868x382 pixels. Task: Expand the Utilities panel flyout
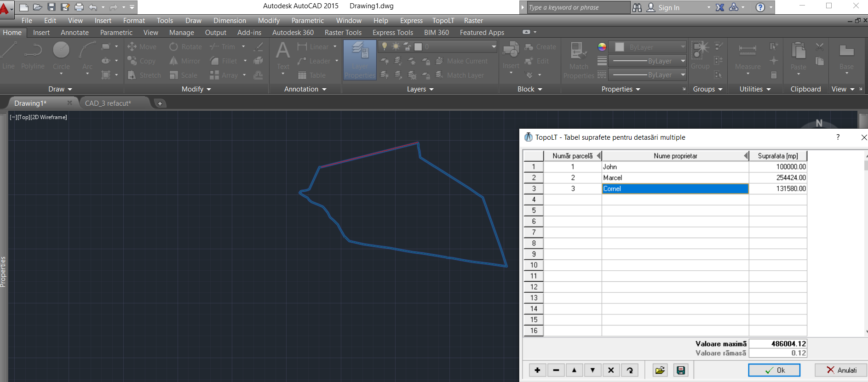pyautogui.click(x=755, y=89)
